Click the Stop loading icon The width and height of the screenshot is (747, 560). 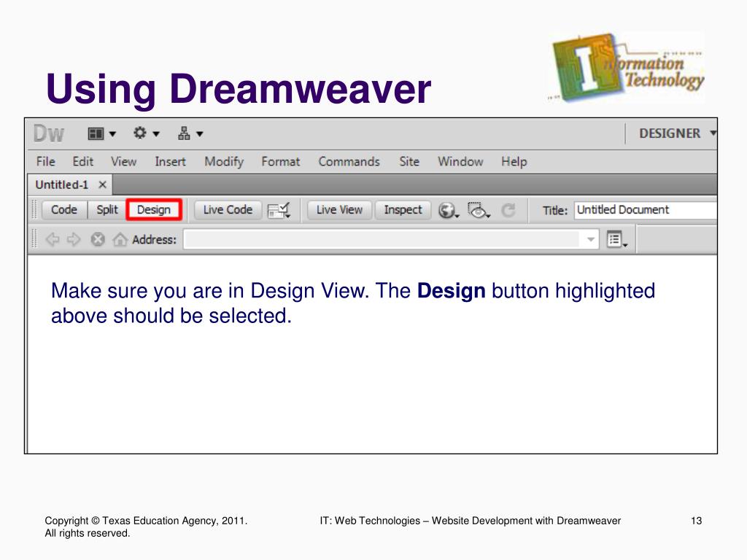click(98, 239)
